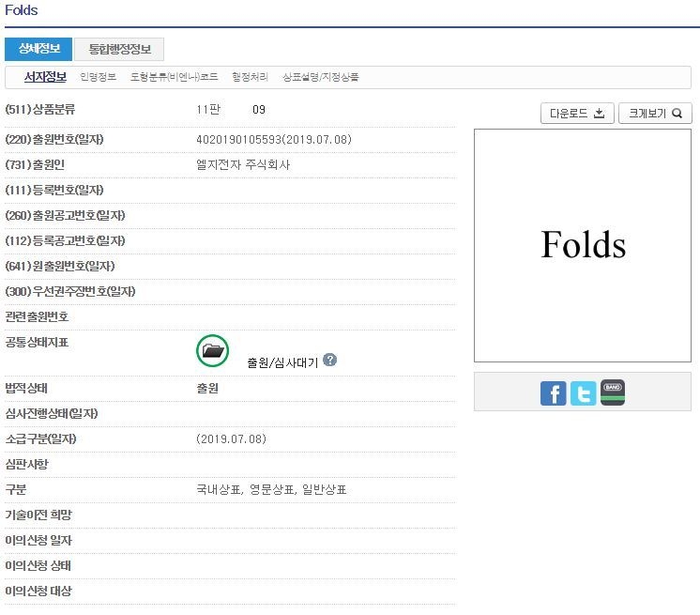The height and width of the screenshot is (615, 700).
Task: Share trademark on Twitter
Action: [583, 393]
